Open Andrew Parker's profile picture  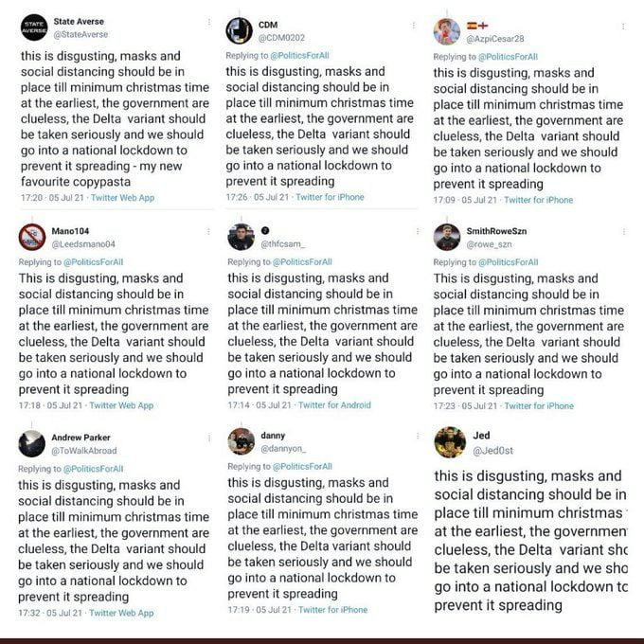(32, 443)
